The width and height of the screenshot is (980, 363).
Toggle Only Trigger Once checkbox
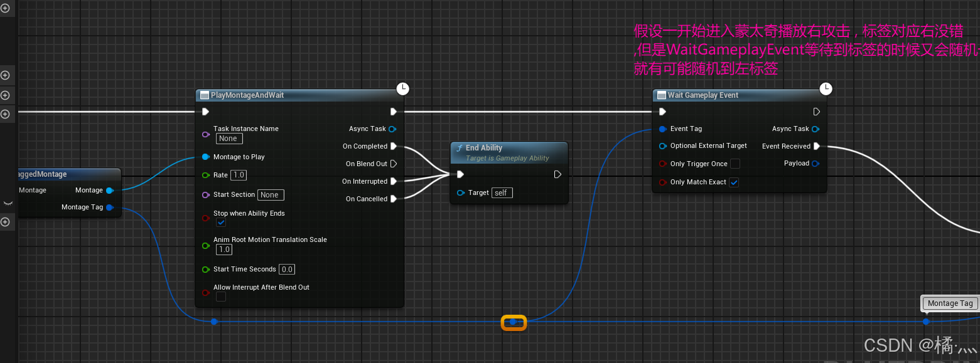[x=735, y=164]
